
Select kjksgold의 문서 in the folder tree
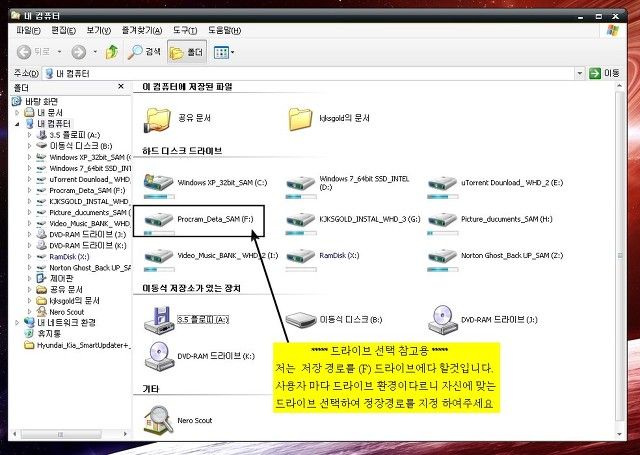(x=74, y=301)
